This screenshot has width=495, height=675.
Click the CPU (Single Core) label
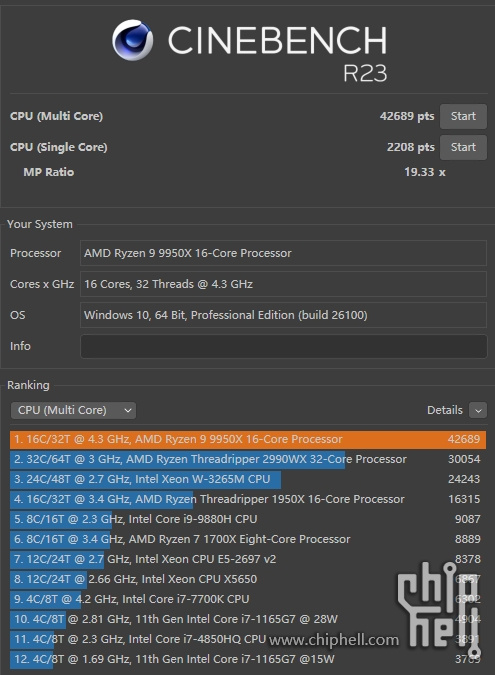59,147
